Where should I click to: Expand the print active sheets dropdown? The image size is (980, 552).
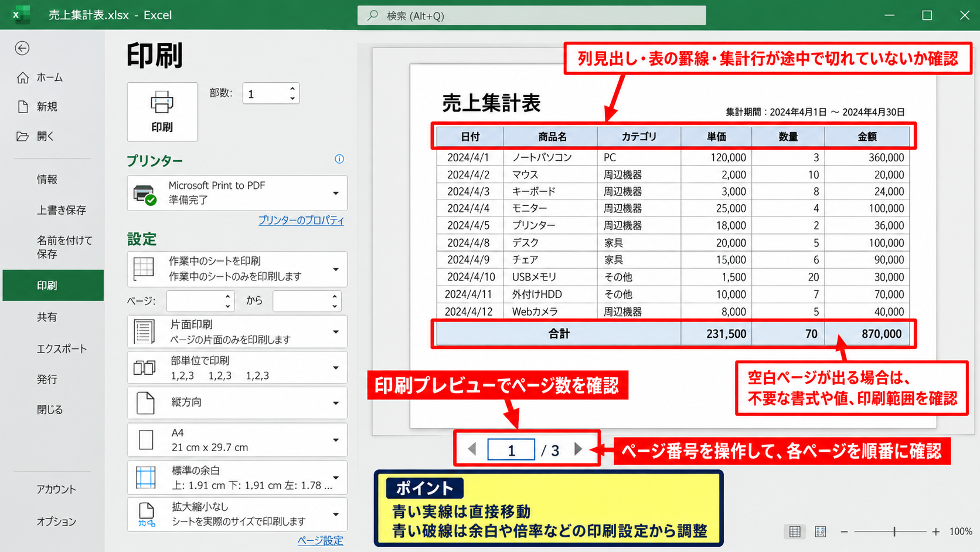click(x=237, y=269)
